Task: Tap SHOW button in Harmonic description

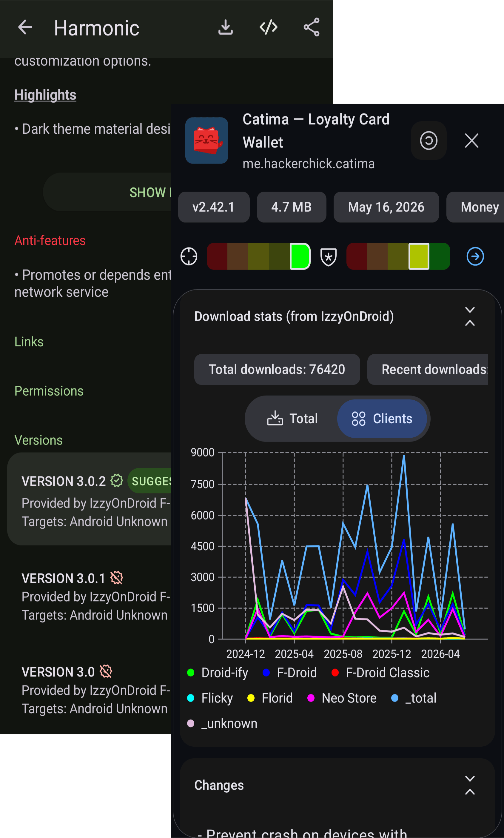Action: [107, 192]
